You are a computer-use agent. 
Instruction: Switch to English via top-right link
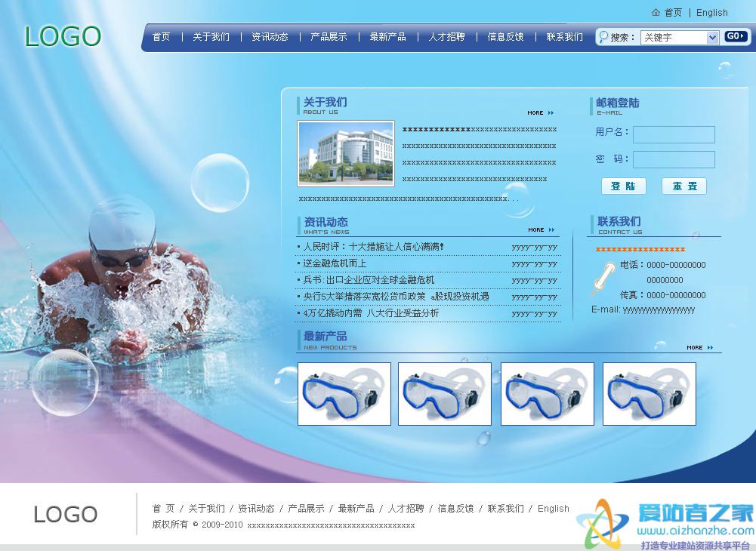tap(711, 13)
